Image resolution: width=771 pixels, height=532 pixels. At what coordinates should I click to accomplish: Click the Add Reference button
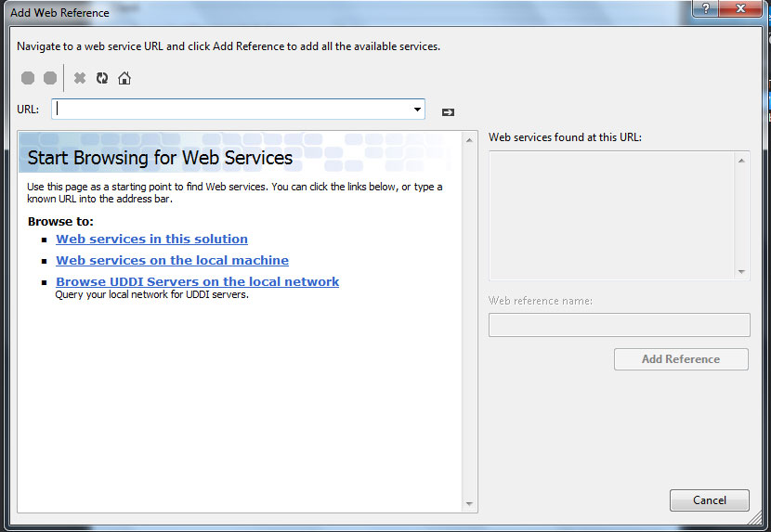(x=681, y=359)
